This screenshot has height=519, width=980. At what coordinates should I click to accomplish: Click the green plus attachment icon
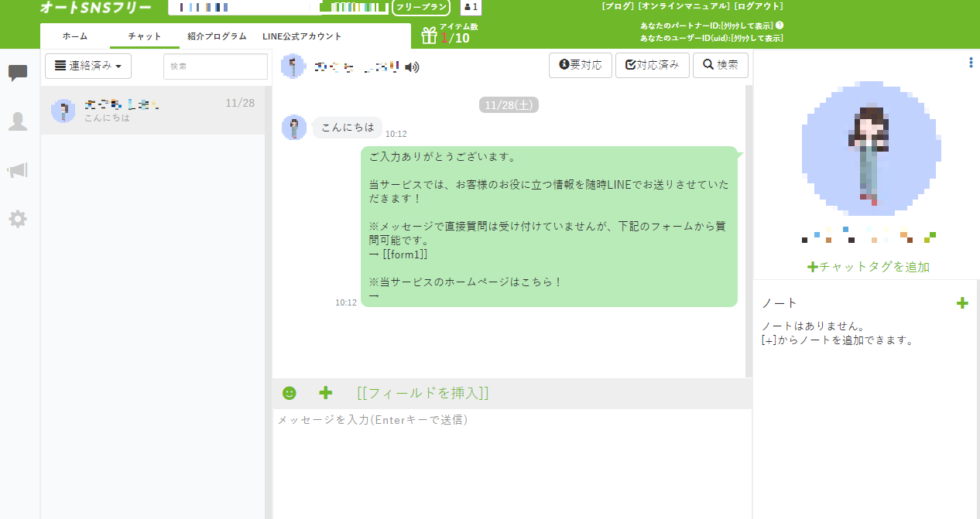pos(326,393)
